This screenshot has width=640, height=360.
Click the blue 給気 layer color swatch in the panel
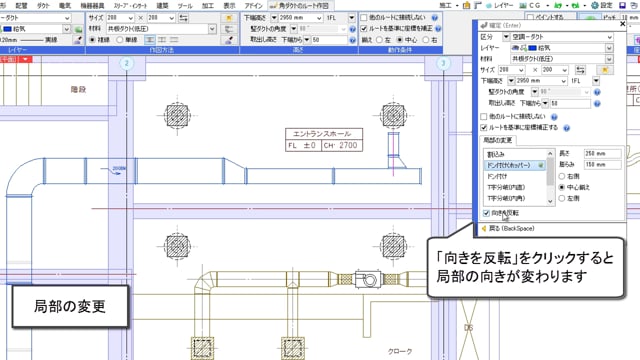tap(532, 48)
